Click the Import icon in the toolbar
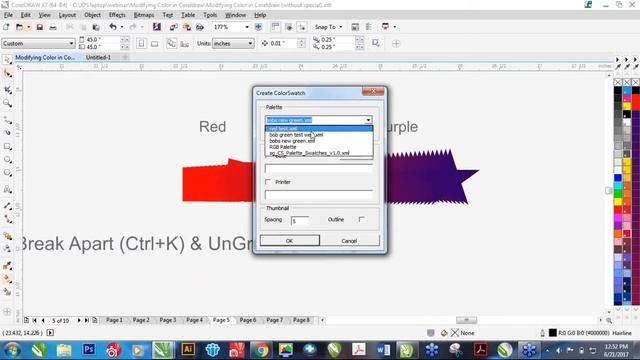Viewport: 640px width, 360px height. [173, 27]
